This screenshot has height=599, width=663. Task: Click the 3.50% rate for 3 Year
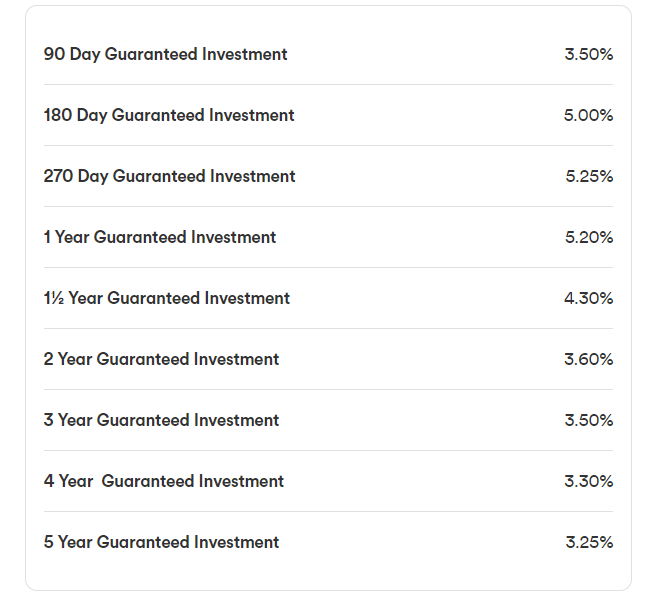click(x=589, y=420)
